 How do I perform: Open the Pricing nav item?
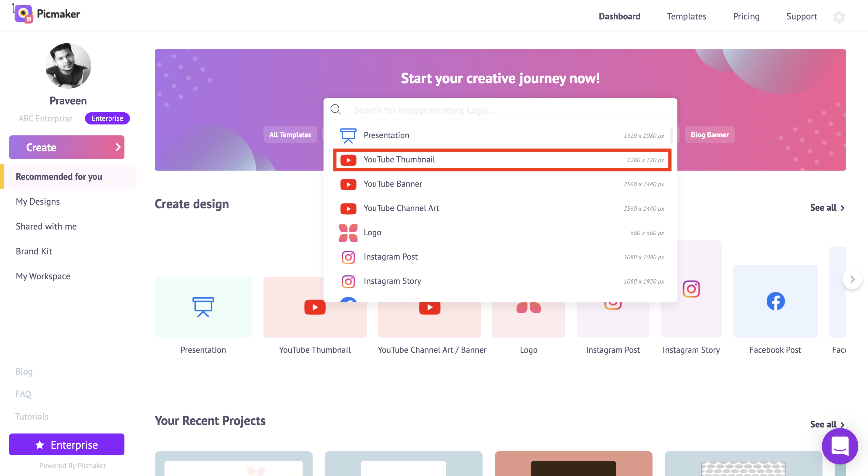coord(746,16)
